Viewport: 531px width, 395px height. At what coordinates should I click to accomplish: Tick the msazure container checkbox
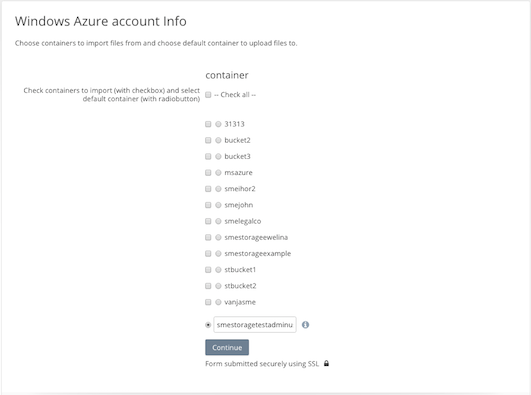[x=208, y=173]
